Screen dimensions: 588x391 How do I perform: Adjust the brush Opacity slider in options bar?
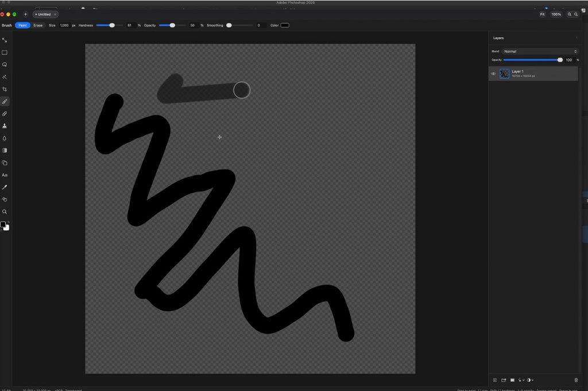(172, 25)
